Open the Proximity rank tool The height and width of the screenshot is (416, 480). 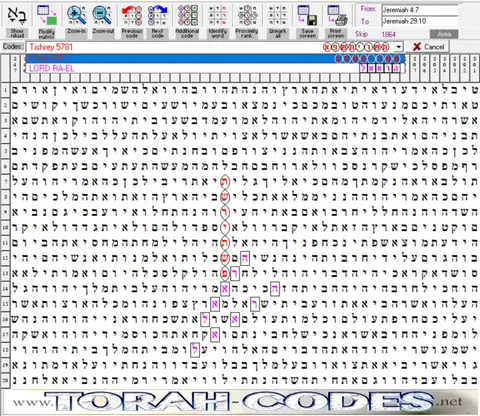click(247, 15)
